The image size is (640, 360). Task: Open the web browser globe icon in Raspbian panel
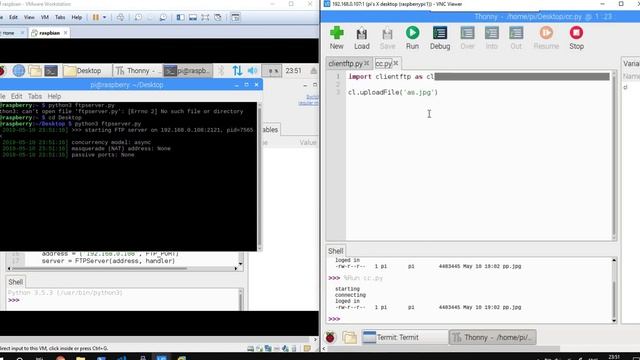tap(18, 71)
